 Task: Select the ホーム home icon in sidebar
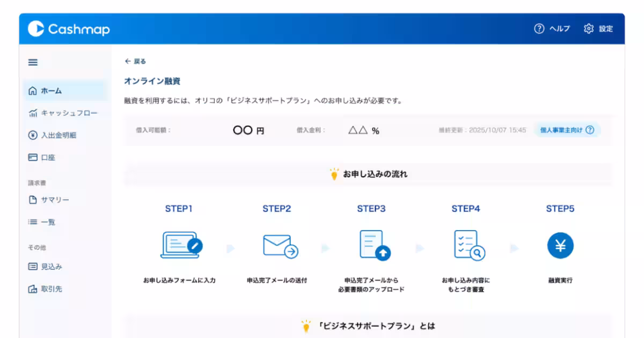(x=32, y=91)
